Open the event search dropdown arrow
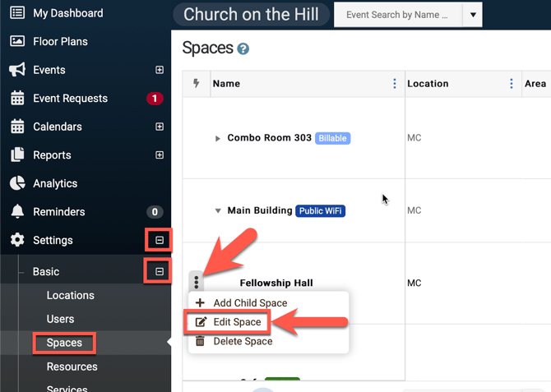551x392 pixels. (x=472, y=15)
